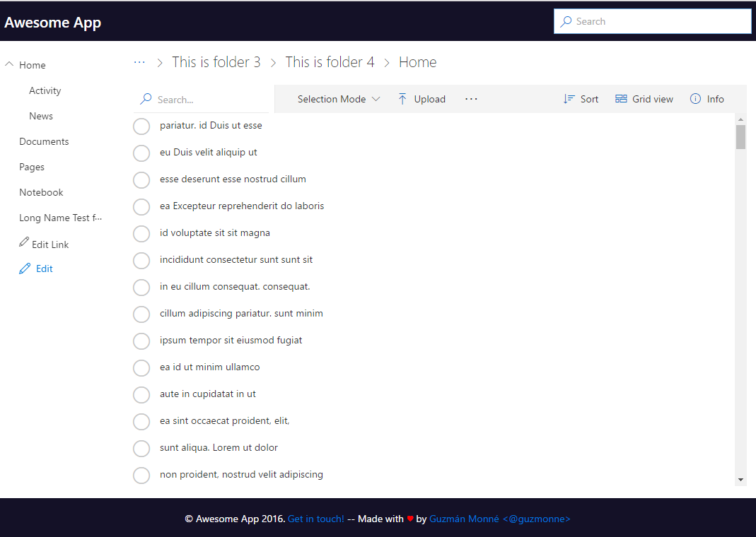Check circle for 'aute in cupidatat in ut'

[141, 395]
